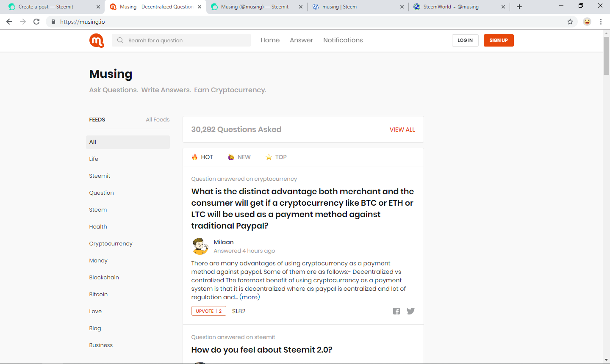
Task: Select the Steem feed
Action: (98, 210)
